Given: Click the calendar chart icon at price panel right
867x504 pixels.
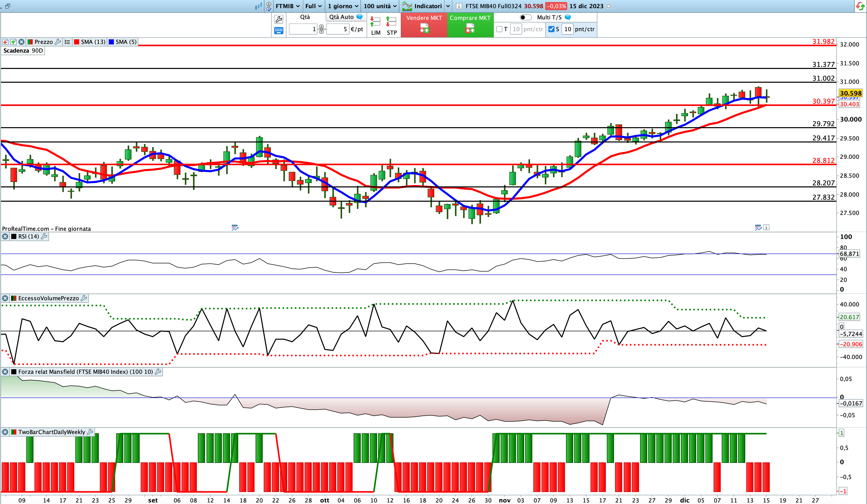Looking at the screenshot, I should [758, 227].
